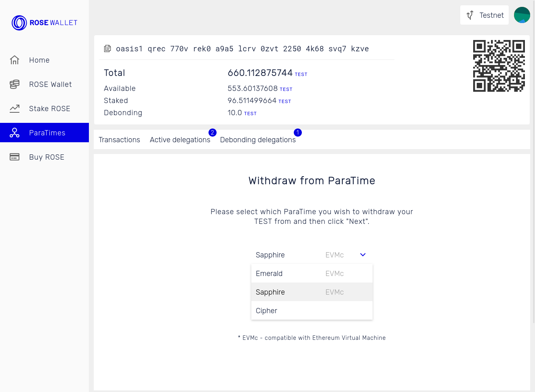
Task: Click the ROSE Wallet logo
Action: pyautogui.click(x=44, y=23)
